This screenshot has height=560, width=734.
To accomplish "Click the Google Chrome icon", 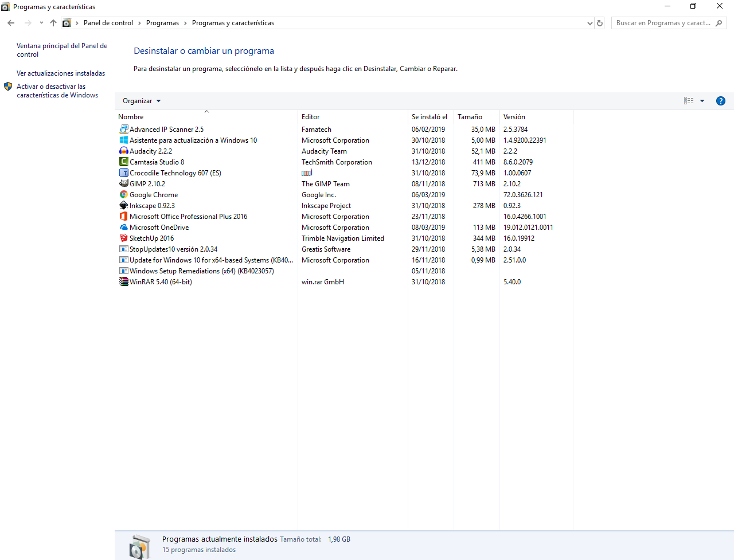I will (123, 195).
